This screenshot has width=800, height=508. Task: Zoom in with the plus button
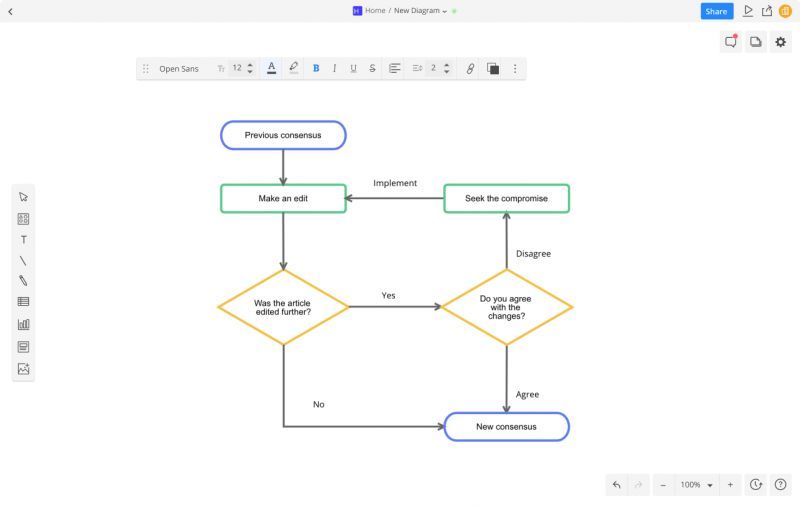click(x=730, y=485)
